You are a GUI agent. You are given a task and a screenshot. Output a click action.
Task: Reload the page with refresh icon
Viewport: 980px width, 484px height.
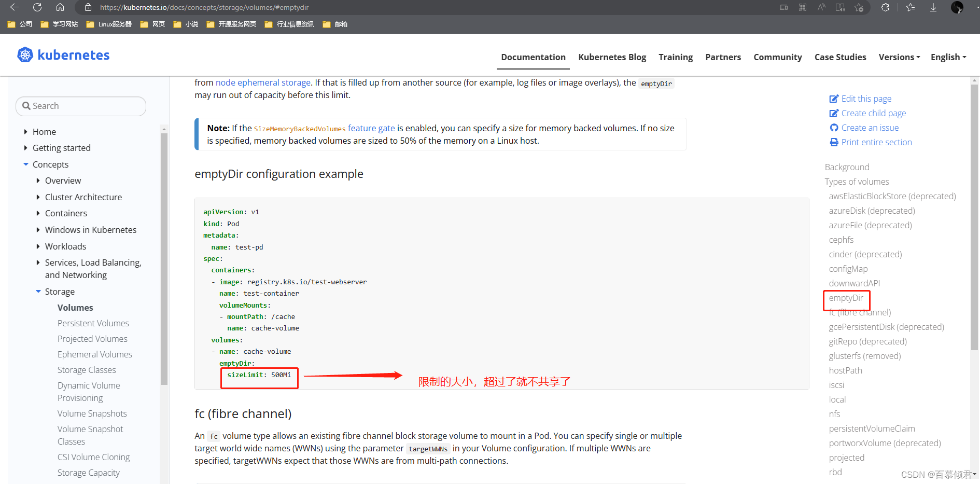click(37, 7)
